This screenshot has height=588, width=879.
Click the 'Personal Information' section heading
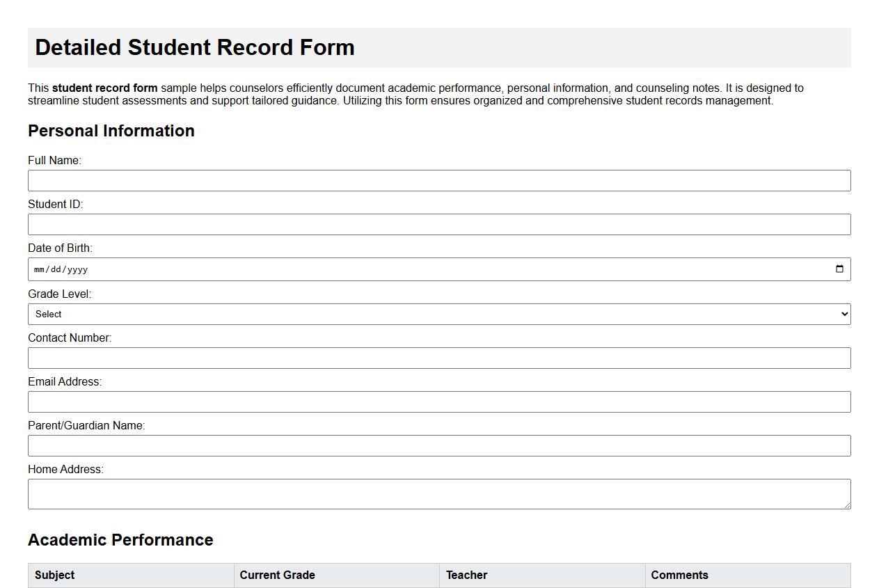111,131
